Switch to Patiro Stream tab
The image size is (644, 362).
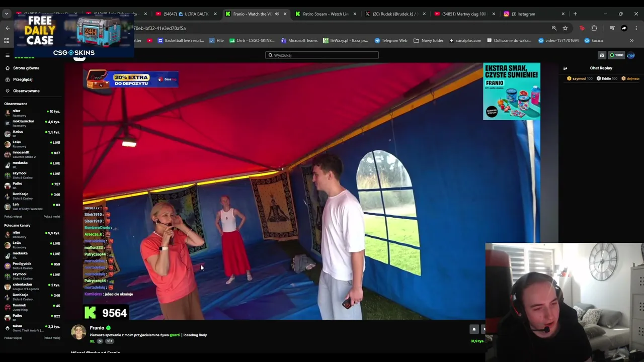[x=326, y=14]
